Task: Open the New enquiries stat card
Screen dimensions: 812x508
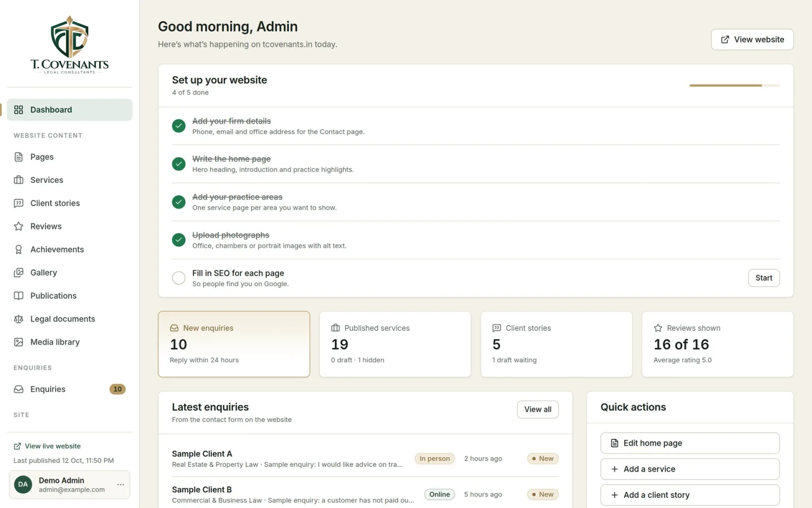Action: (x=234, y=344)
